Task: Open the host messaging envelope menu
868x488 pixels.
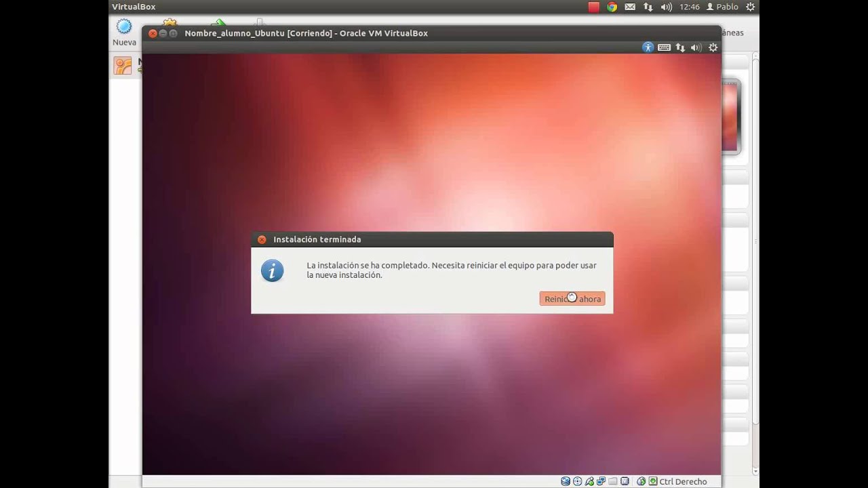Action: [x=630, y=7]
